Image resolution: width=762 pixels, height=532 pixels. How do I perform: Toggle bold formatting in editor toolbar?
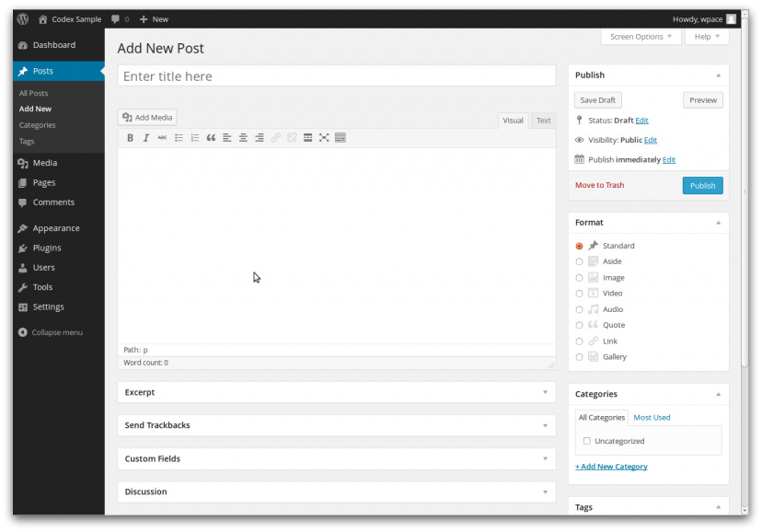(130, 138)
